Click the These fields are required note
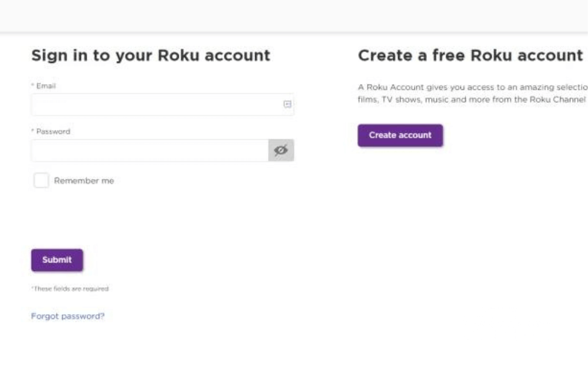This screenshot has width=588, height=370. (70, 289)
